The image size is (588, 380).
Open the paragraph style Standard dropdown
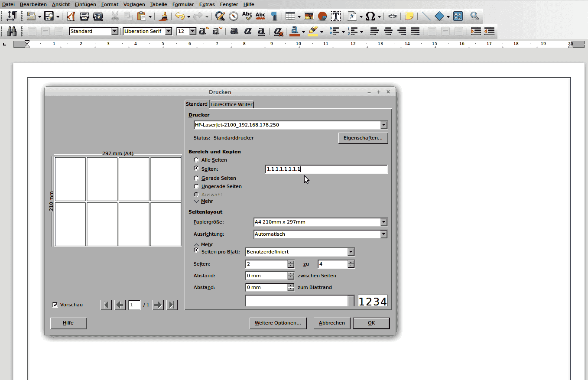[115, 31]
